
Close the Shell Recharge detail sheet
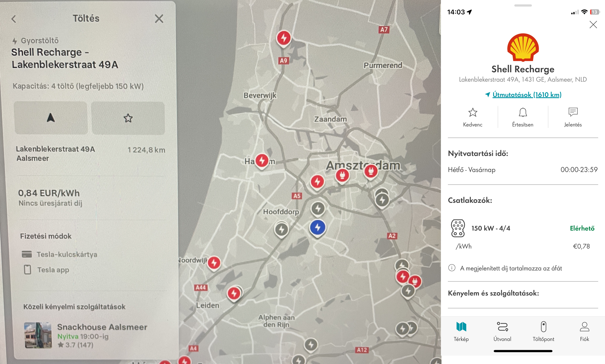pos(593,24)
